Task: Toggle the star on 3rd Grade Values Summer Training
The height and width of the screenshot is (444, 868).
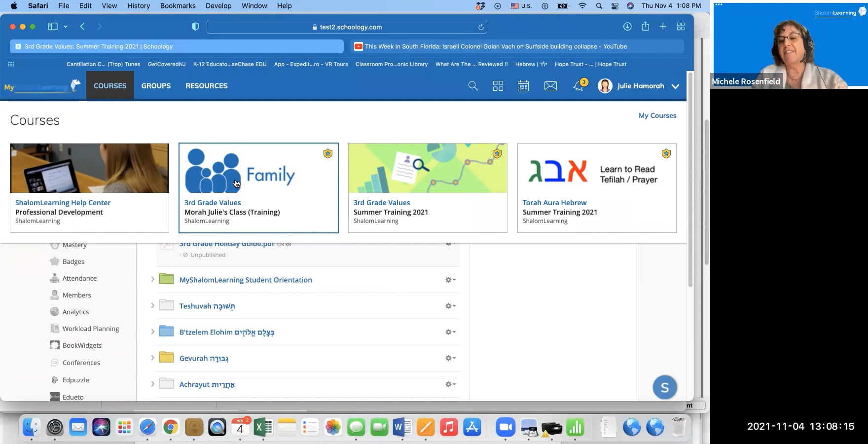Action: click(x=497, y=153)
